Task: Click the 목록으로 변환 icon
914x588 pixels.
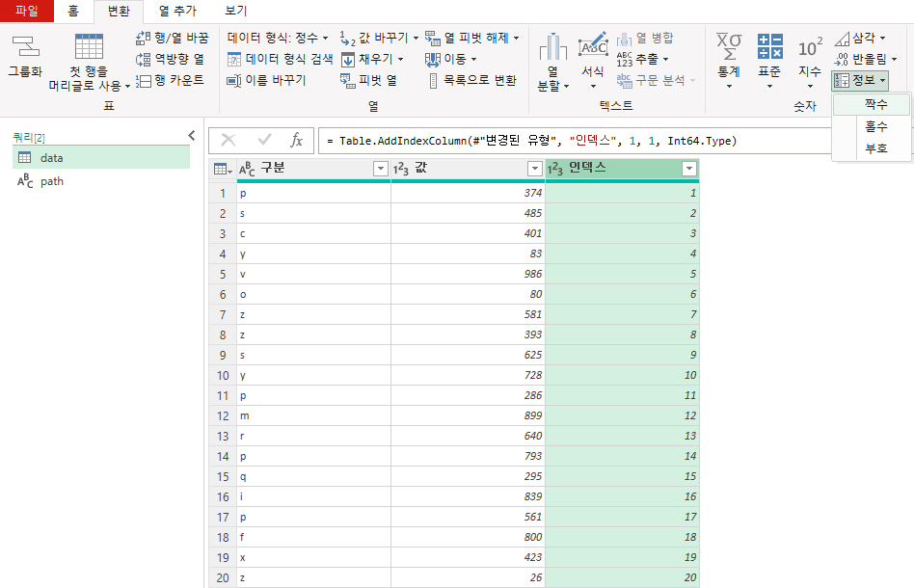Action: pyautogui.click(x=433, y=80)
